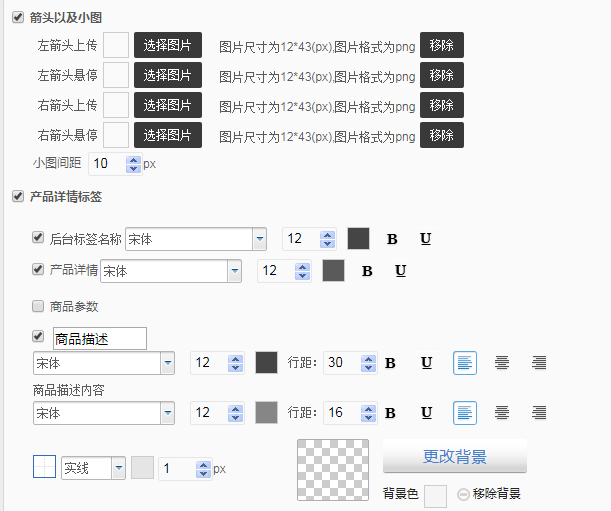Align center in 行距 30 row

(502, 363)
